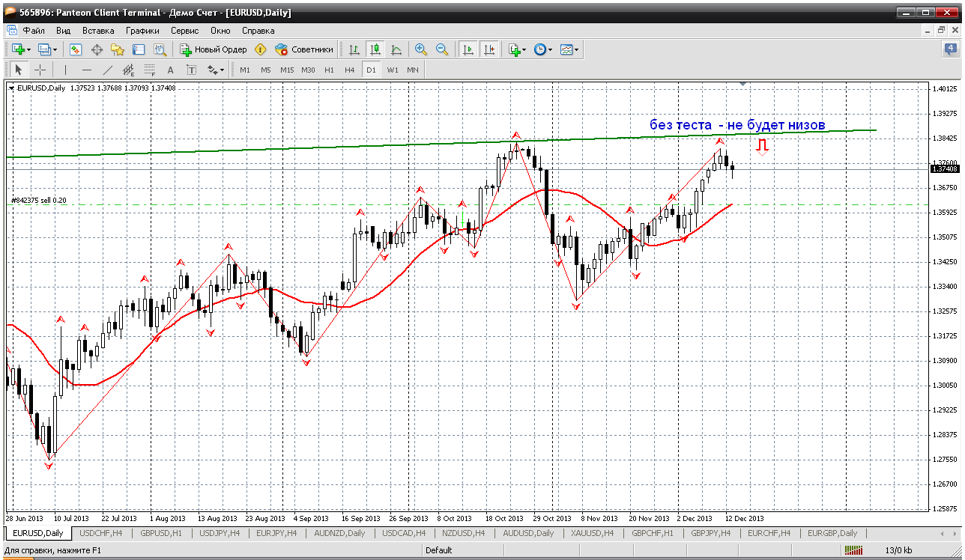Choose the text label tool
The height and width of the screenshot is (560, 965).
[x=192, y=70]
